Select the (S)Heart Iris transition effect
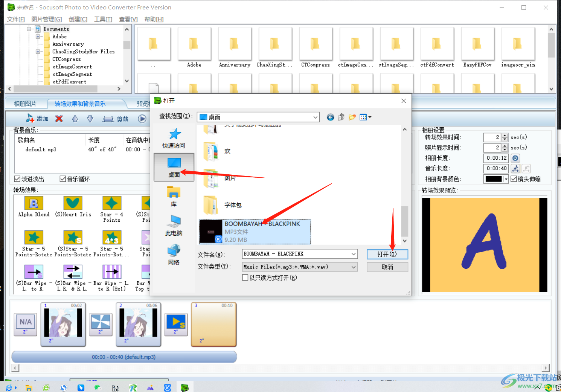Image resolution: width=561 pixels, height=392 pixels. click(x=73, y=207)
